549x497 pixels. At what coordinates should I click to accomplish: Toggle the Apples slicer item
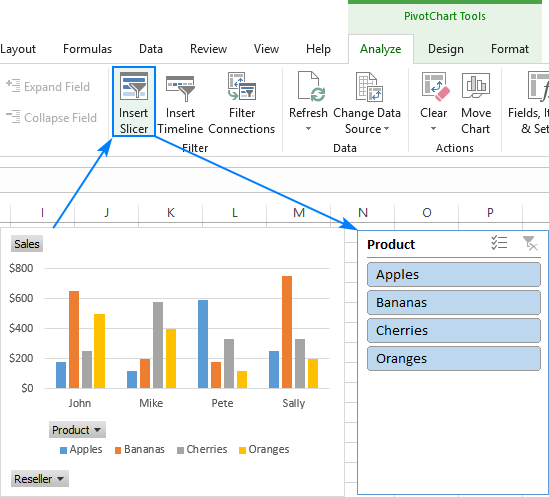[454, 275]
